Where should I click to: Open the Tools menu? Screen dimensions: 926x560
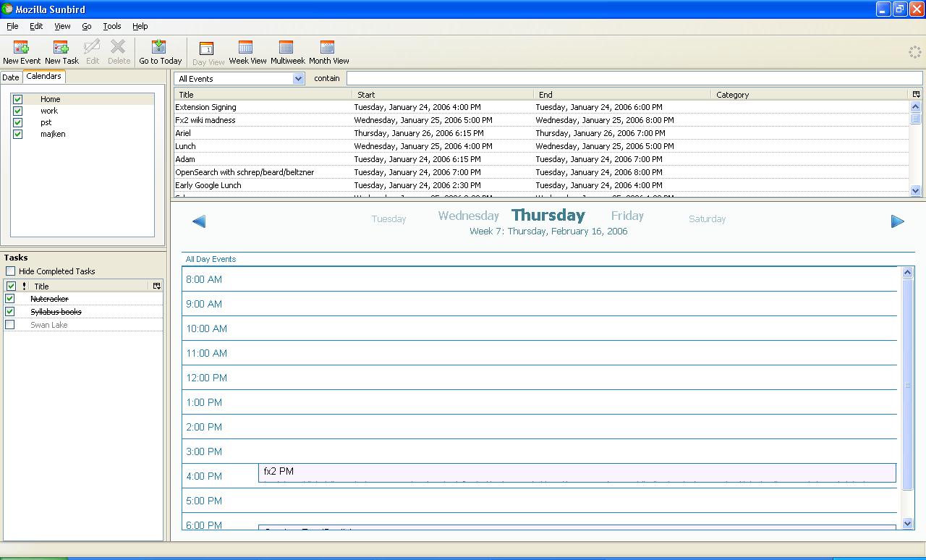111,26
